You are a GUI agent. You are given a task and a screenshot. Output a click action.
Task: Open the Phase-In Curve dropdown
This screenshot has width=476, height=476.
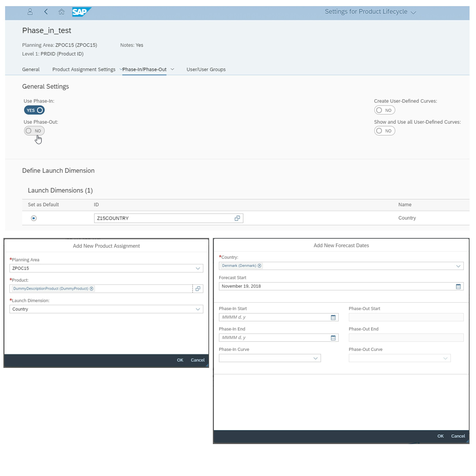click(x=315, y=358)
